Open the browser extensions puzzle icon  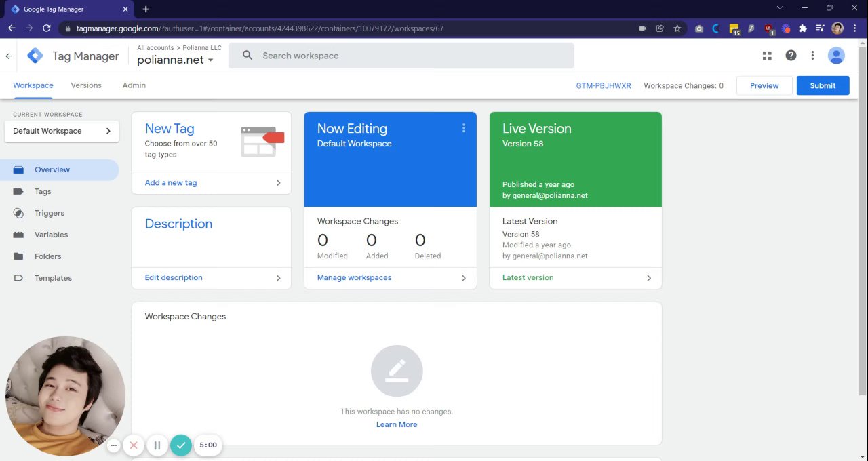(803, 28)
